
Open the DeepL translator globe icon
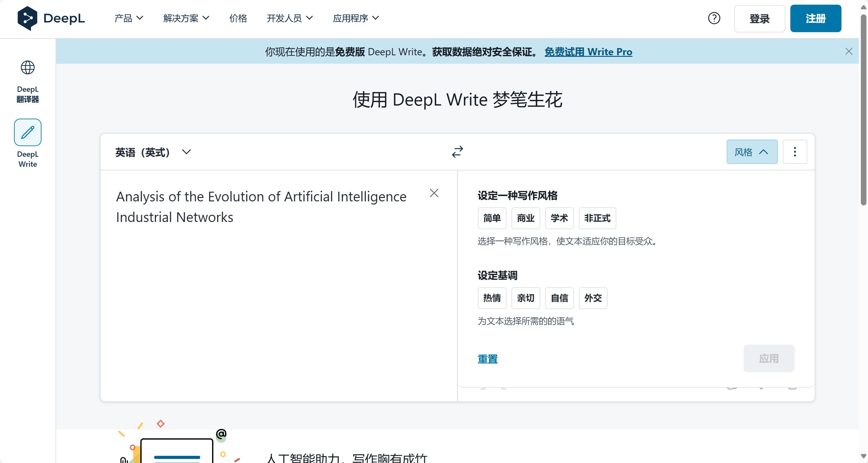(x=28, y=68)
